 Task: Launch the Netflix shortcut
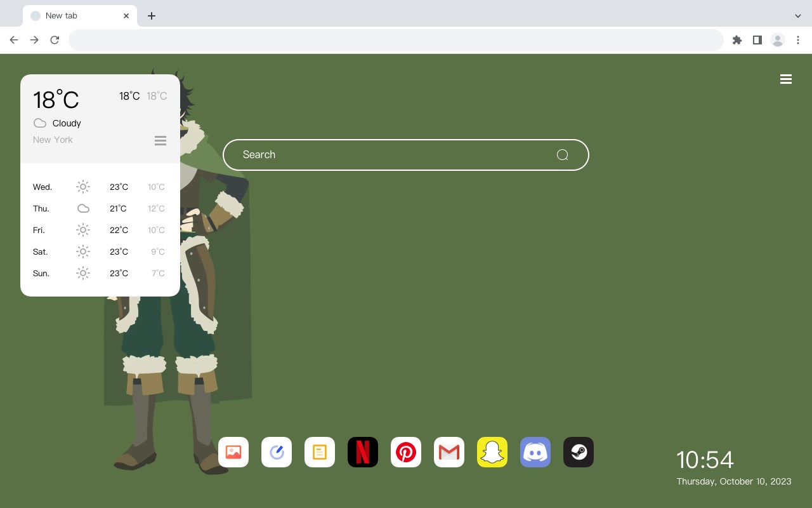(363, 452)
